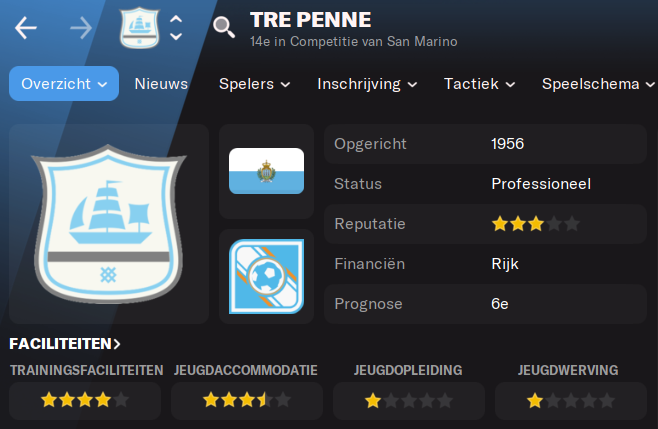
Task: Click the Trainingsfaciliteiten star rating
Action: [x=85, y=400]
